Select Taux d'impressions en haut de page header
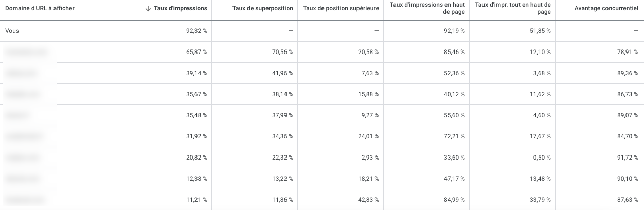 [x=426, y=9]
